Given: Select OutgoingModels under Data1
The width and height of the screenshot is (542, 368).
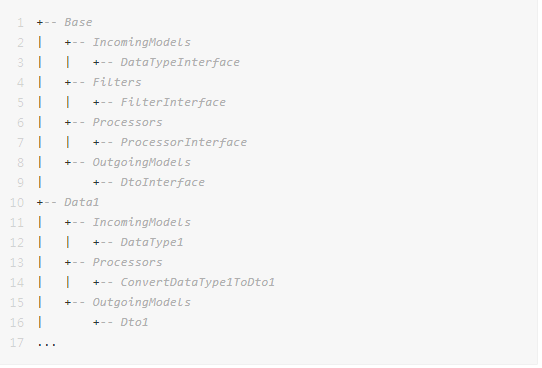Looking at the screenshot, I should [141, 303].
